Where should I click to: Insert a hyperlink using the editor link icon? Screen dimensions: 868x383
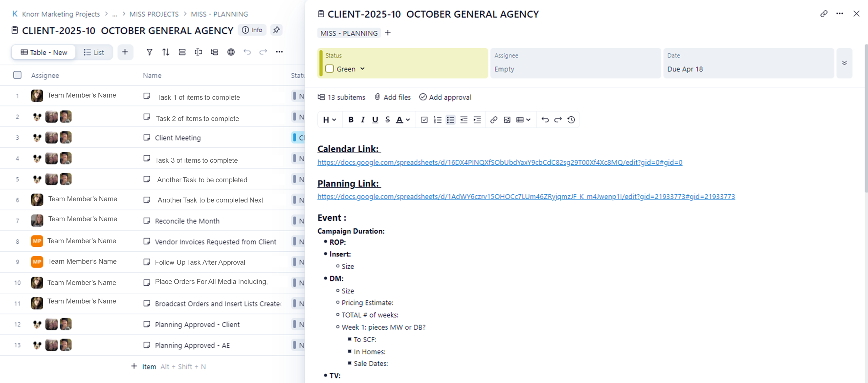(494, 120)
